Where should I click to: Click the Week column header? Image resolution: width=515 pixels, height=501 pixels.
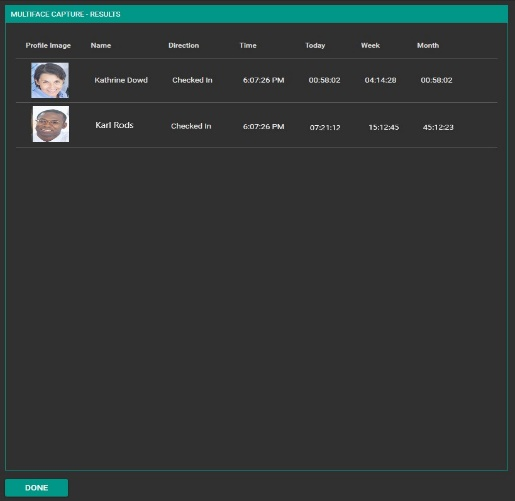coord(370,45)
